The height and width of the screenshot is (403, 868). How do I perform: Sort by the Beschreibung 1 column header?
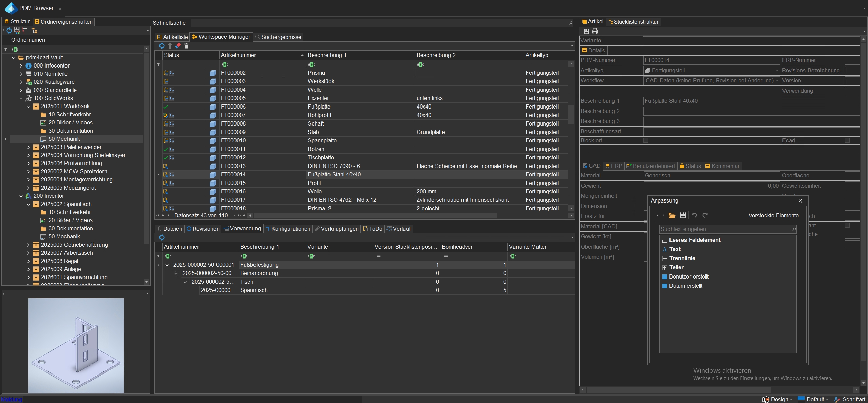pyautogui.click(x=360, y=55)
